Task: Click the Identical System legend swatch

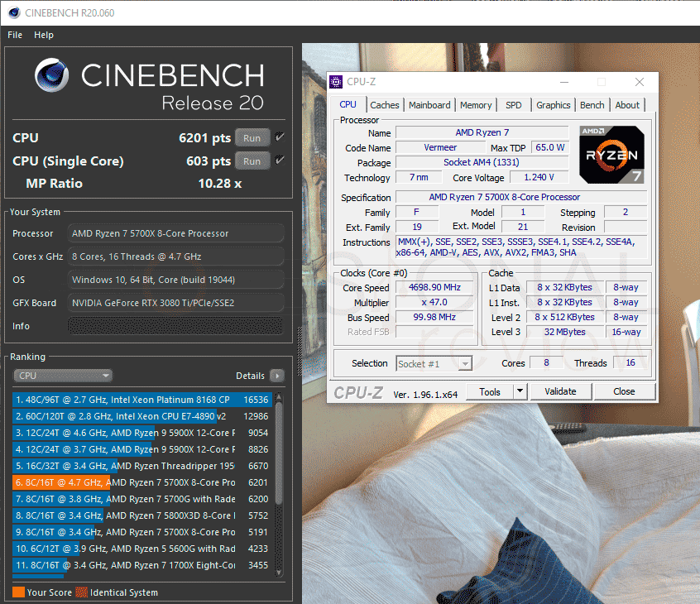Action: 81,592
